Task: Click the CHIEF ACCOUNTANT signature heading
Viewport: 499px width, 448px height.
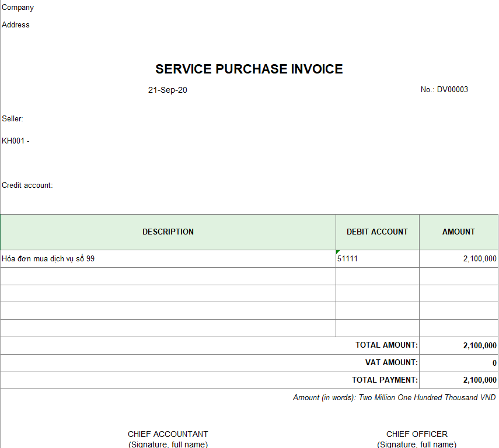Action: (168, 434)
